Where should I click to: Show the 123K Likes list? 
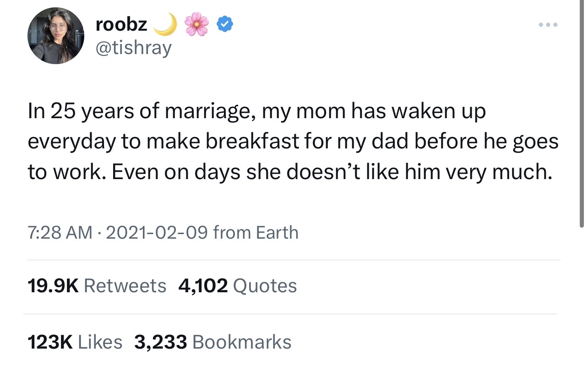click(x=75, y=342)
